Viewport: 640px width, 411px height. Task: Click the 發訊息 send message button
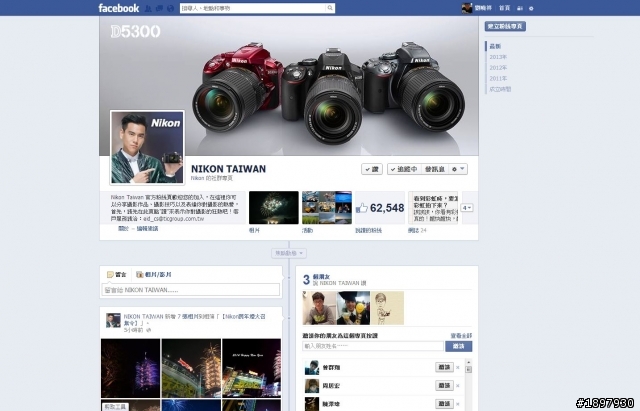[434, 169]
